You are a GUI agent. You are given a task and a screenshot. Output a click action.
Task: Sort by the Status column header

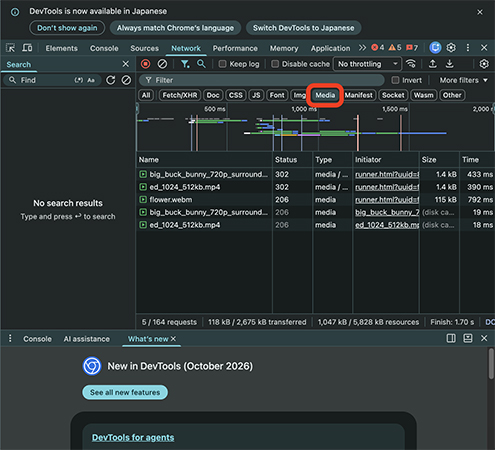292,160
